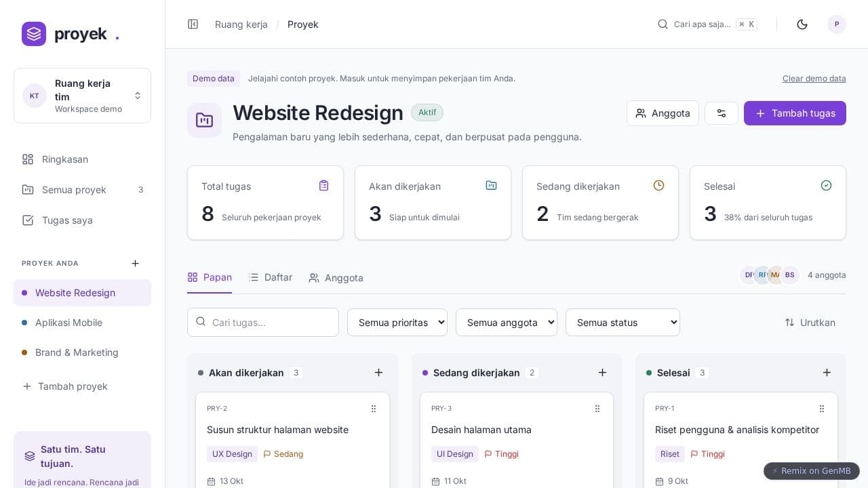Open user avatar P menu
This screenshot has width=868, height=488.
click(x=837, y=24)
